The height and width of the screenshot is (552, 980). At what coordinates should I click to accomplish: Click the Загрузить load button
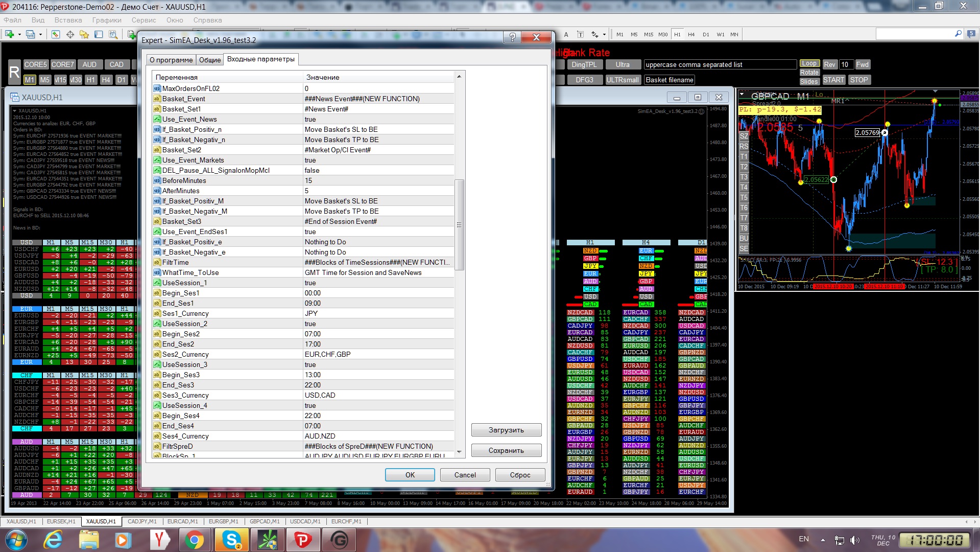[506, 430]
